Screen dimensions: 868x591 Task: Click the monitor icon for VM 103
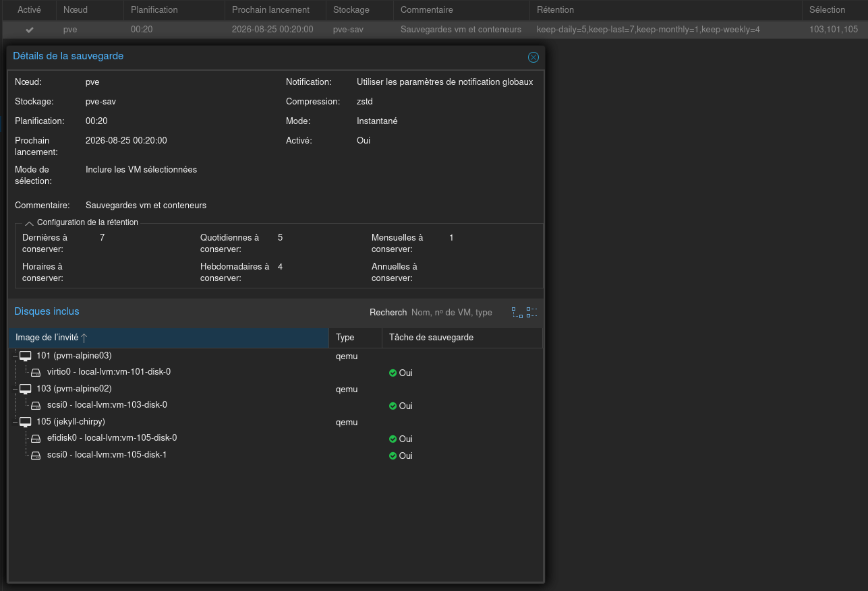tap(26, 389)
